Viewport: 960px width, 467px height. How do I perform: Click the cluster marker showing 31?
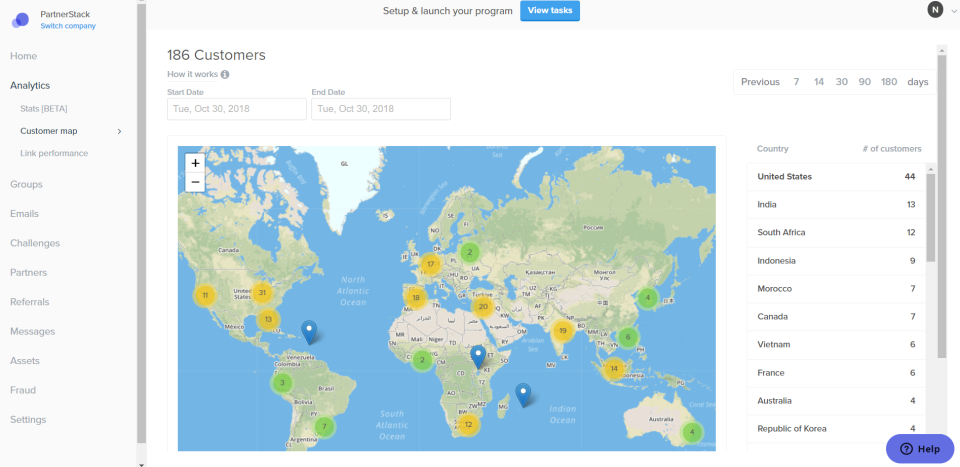(262, 293)
